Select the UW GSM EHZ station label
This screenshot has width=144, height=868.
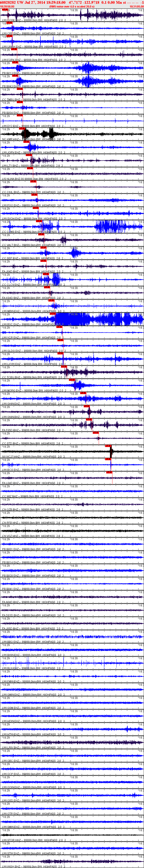pyautogui.click(x=34, y=708)
